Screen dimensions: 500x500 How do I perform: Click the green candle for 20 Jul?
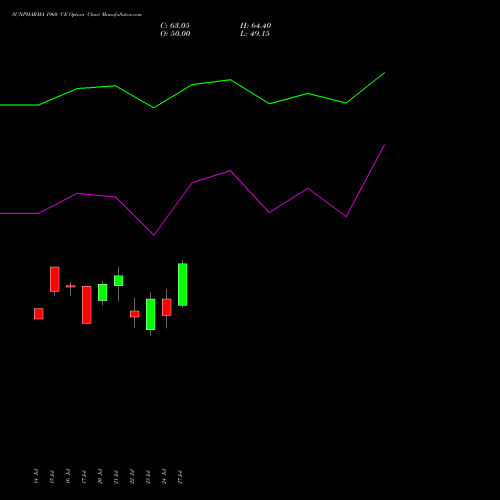pos(103,292)
